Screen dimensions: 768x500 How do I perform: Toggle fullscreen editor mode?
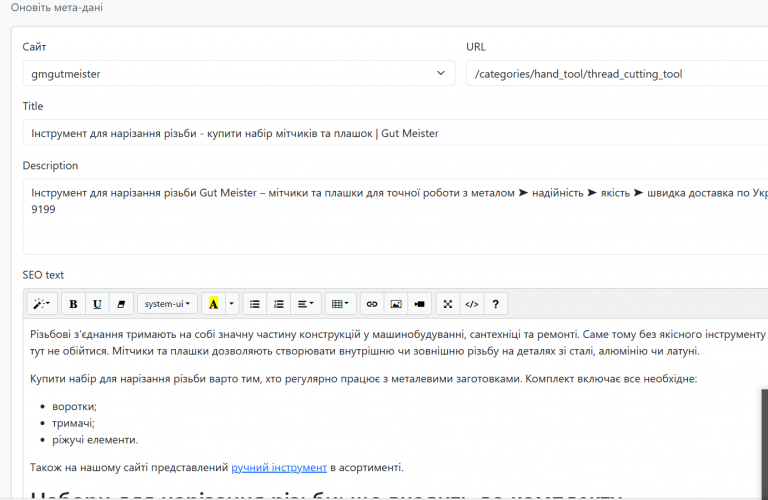[x=448, y=304]
